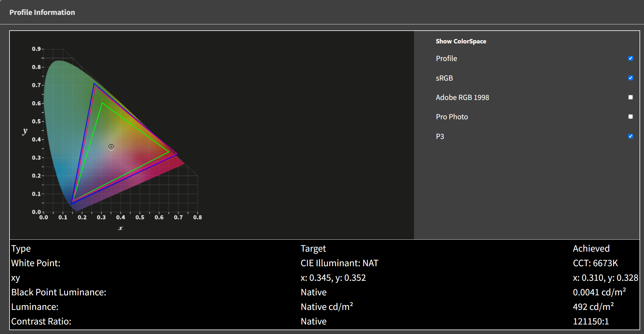Click the Pro Photo label text
This screenshot has width=644, height=334.
point(452,117)
